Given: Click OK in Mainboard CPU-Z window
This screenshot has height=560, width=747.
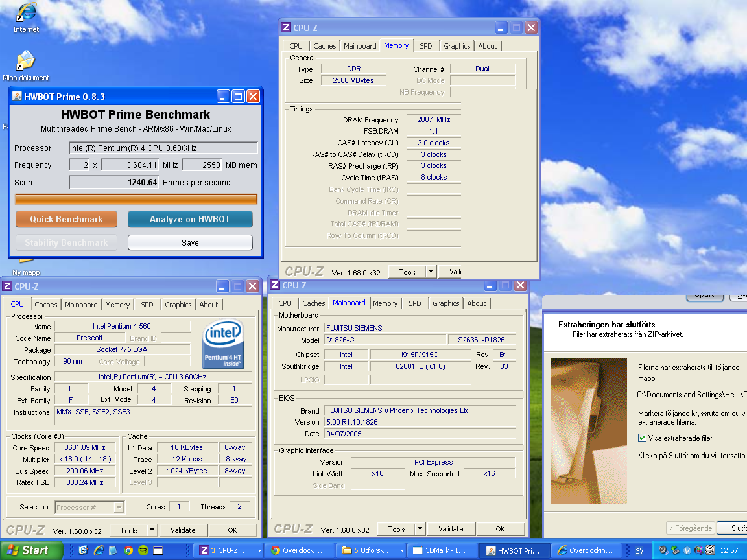Looking at the screenshot, I should coord(500,529).
